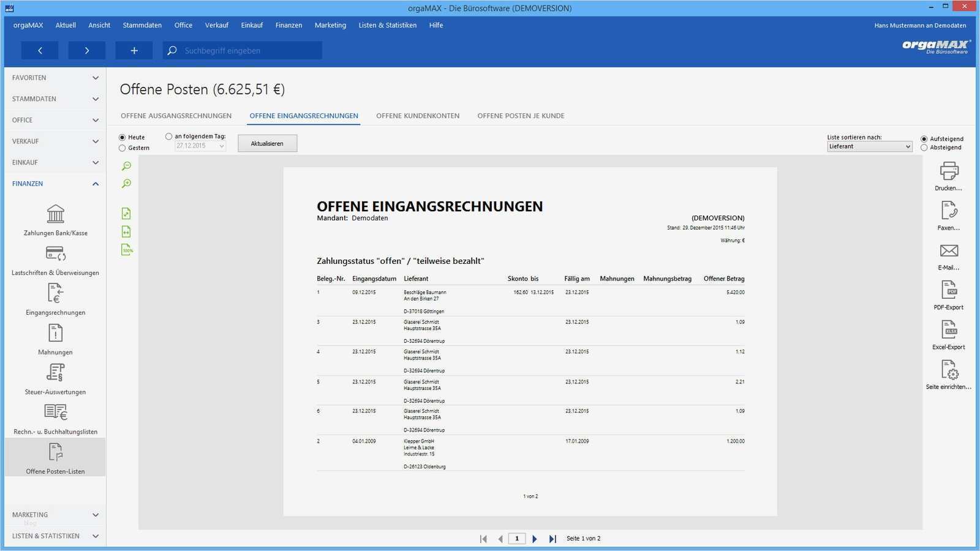Viewport: 980px width, 551px height.
Task: Select 'an folgendem Tag' radio option
Action: (x=168, y=137)
